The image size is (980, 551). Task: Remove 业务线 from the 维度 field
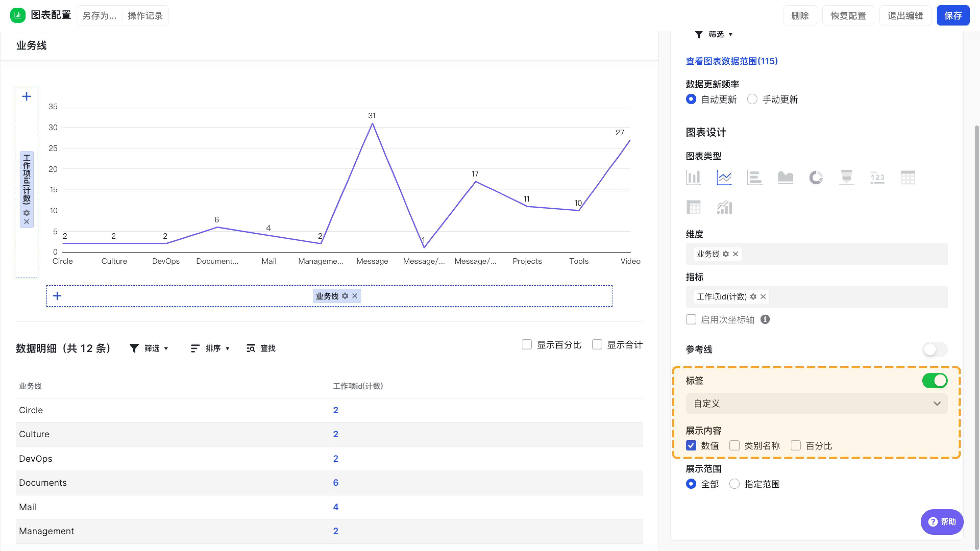(x=735, y=254)
